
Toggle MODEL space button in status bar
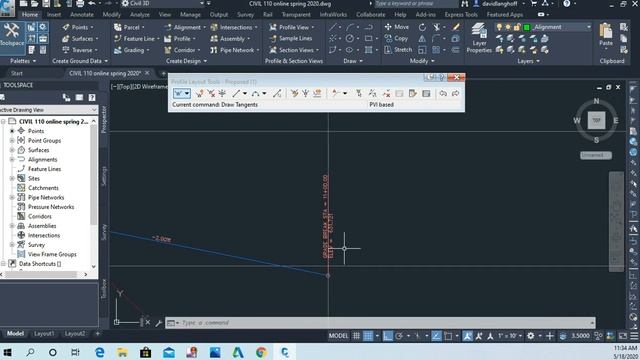(x=338, y=336)
